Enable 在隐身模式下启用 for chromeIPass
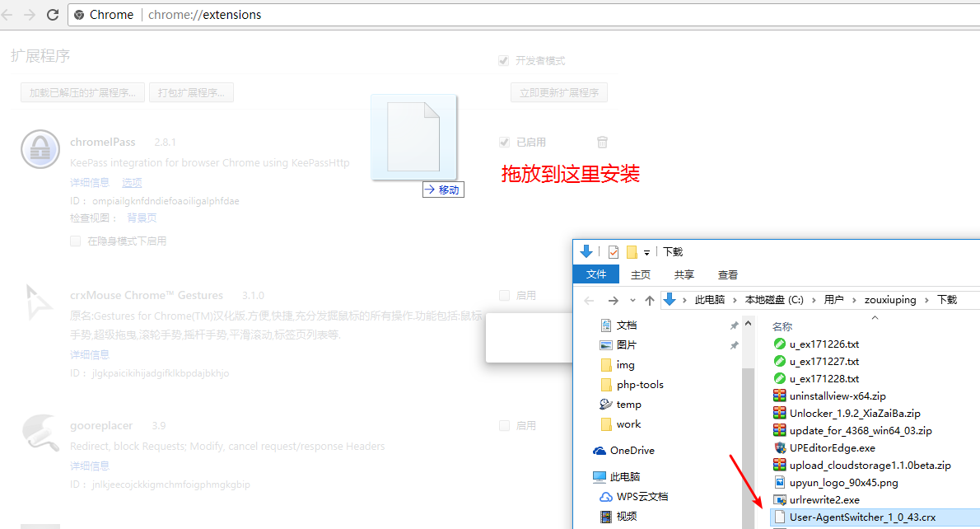The height and width of the screenshot is (529, 980). (76, 241)
